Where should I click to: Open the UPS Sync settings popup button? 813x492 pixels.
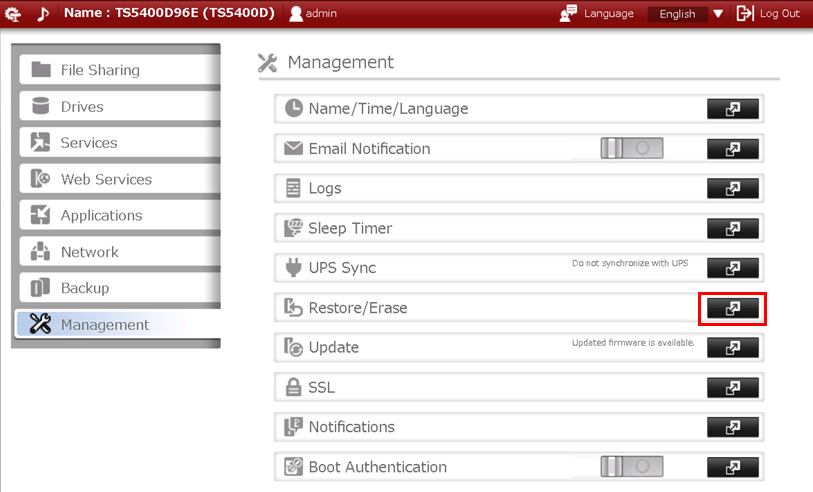[732, 268]
